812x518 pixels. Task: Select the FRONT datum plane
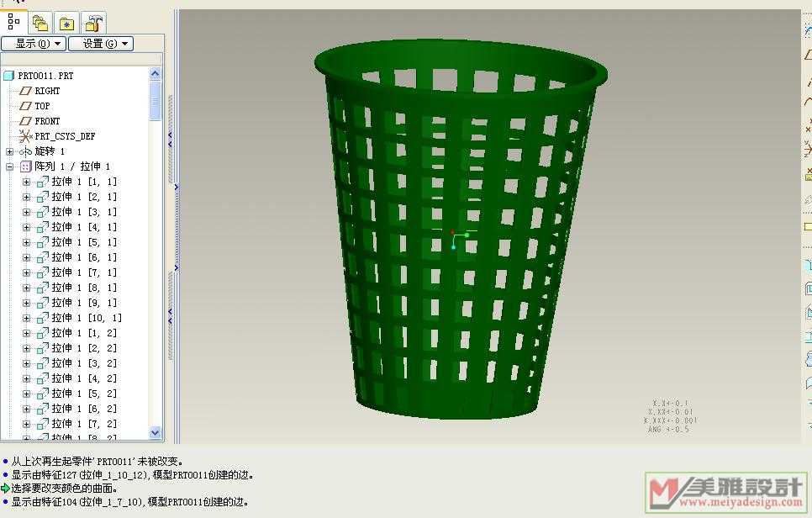(47, 121)
